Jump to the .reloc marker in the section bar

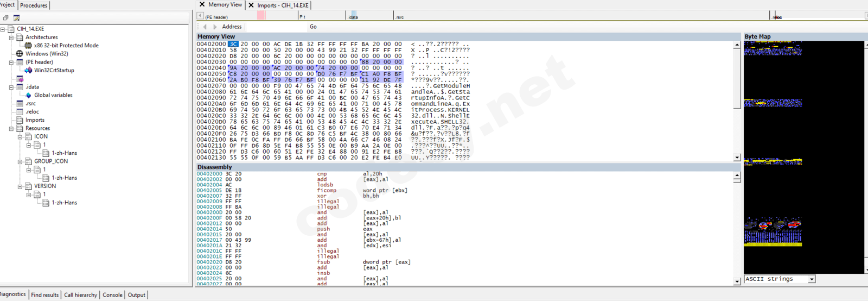777,17
